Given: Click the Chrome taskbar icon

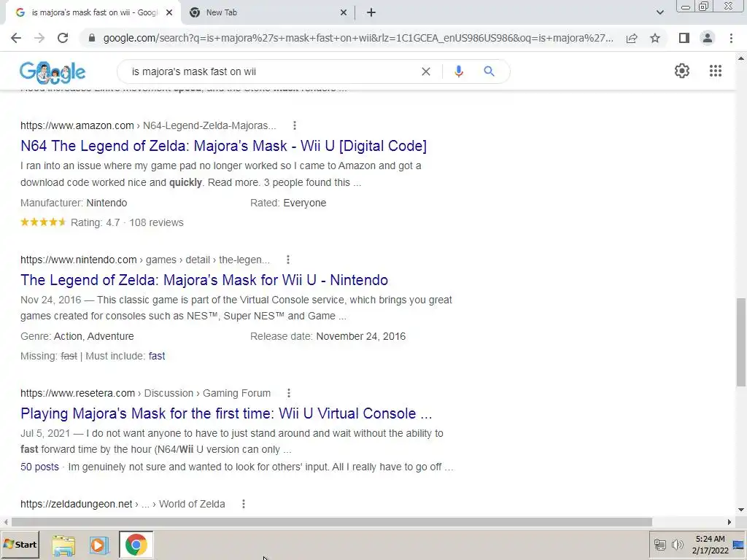Looking at the screenshot, I should pos(136,545).
